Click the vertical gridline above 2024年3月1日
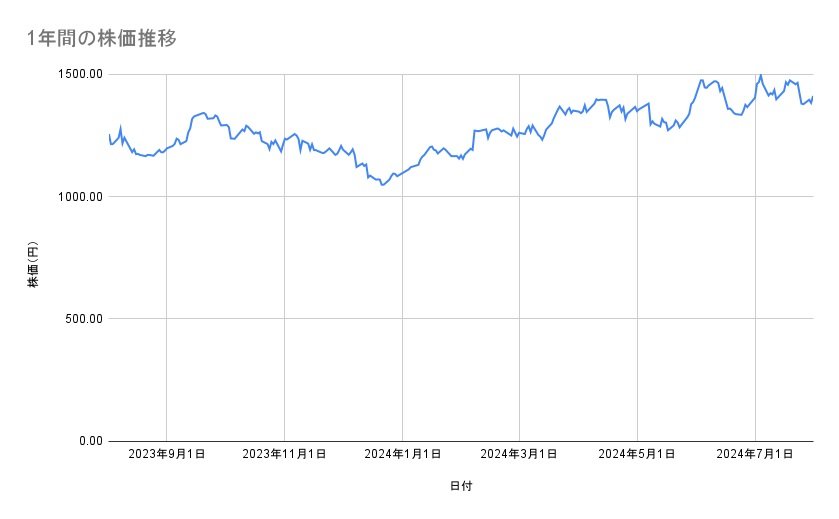The height and width of the screenshot is (519, 839). click(x=520, y=300)
